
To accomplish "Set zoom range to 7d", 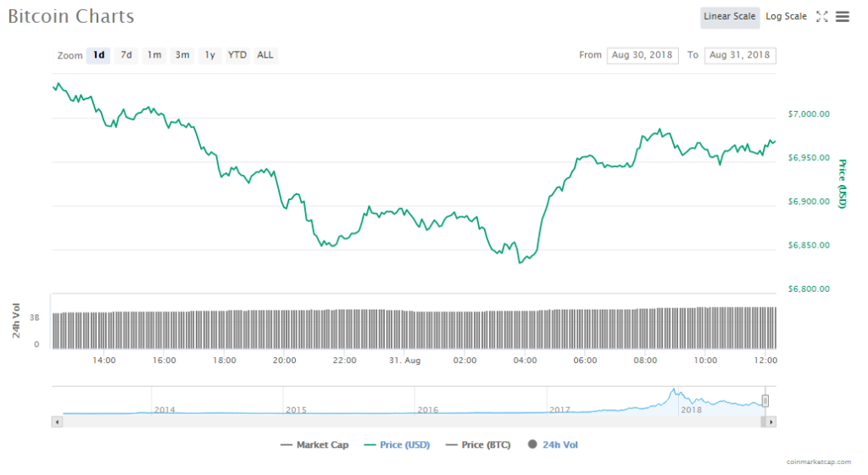I will (x=126, y=55).
